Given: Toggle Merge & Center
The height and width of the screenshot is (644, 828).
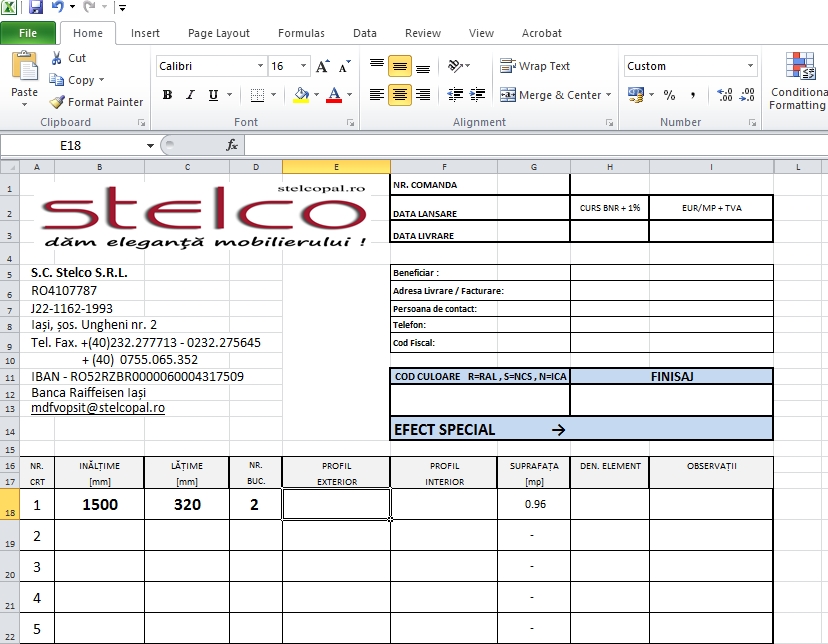Looking at the screenshot, I should click(x=551, y=95).
